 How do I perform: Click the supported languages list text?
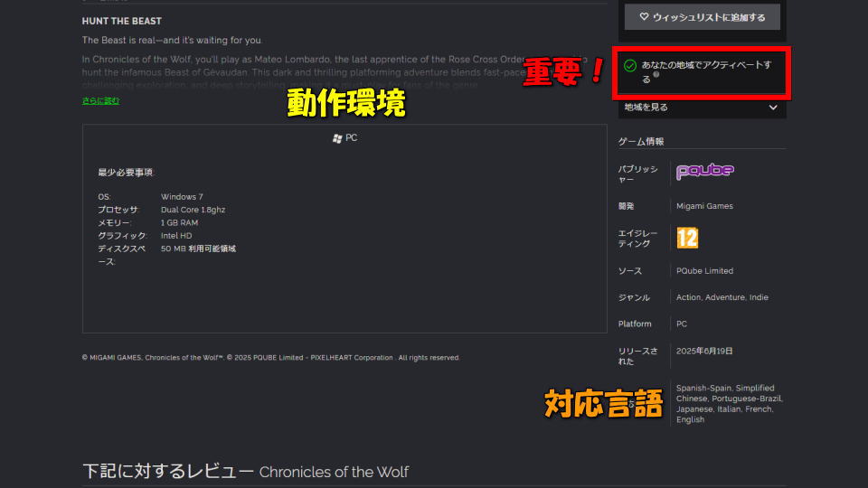(729, 404)
